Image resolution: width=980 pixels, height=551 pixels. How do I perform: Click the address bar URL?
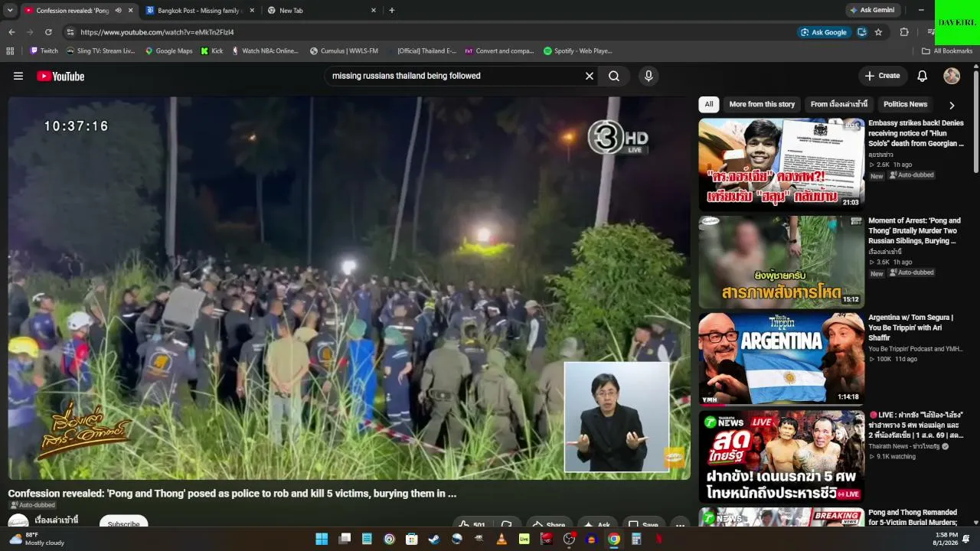point(157,32)
